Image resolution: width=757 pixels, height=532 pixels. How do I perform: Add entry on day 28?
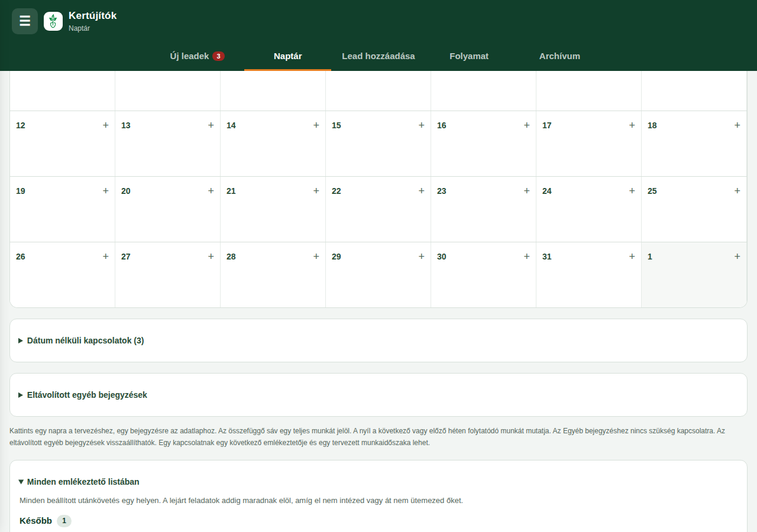(x=316, y=257)
